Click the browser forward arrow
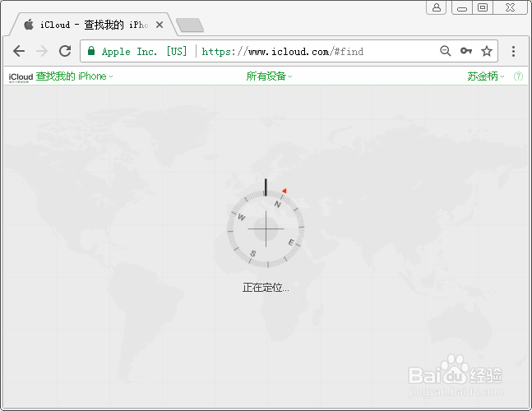 tap(42, 51)
